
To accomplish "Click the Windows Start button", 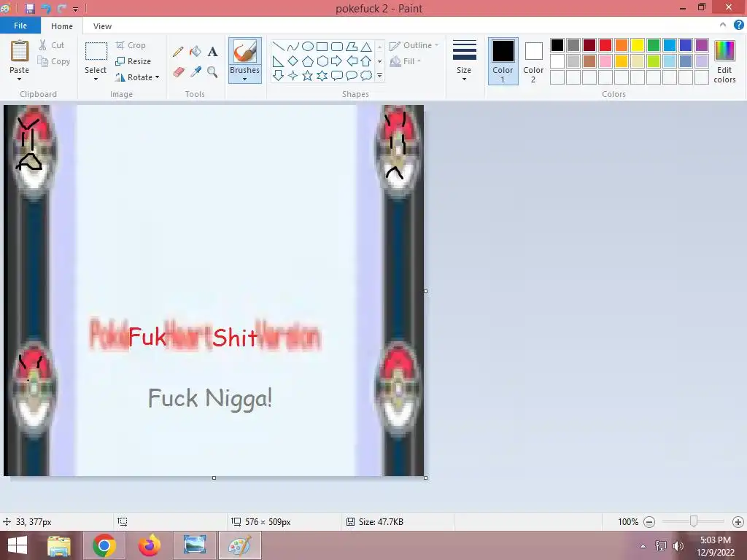I will [18, 545].
